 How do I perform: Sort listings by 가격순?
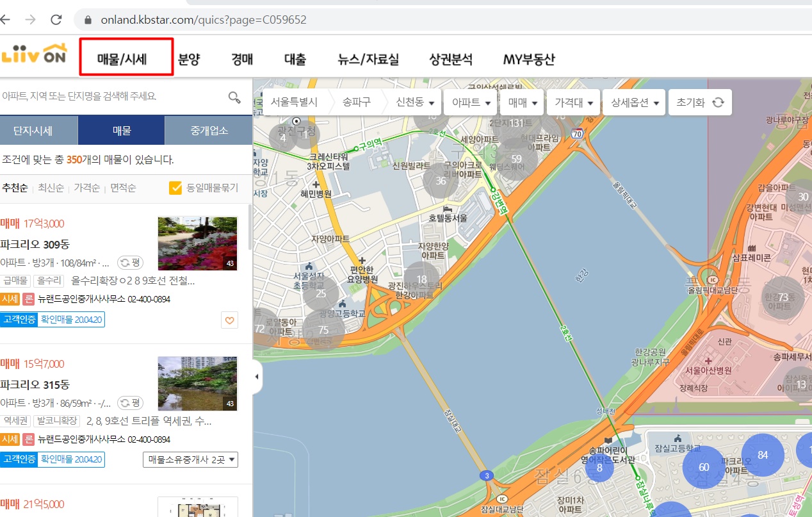[x=86, y=188]
